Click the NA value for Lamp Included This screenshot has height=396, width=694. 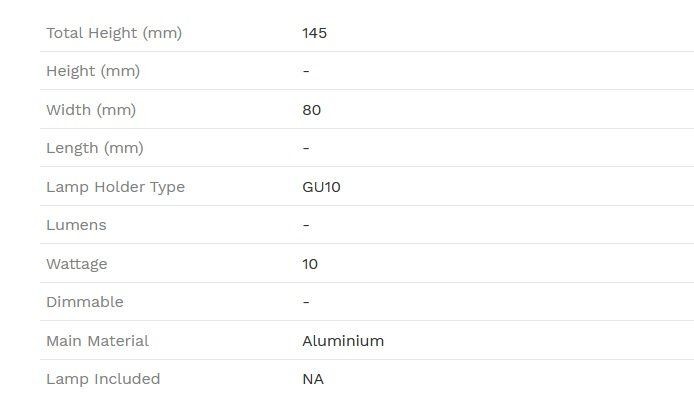pyautogui.click(x=313, y=379)
